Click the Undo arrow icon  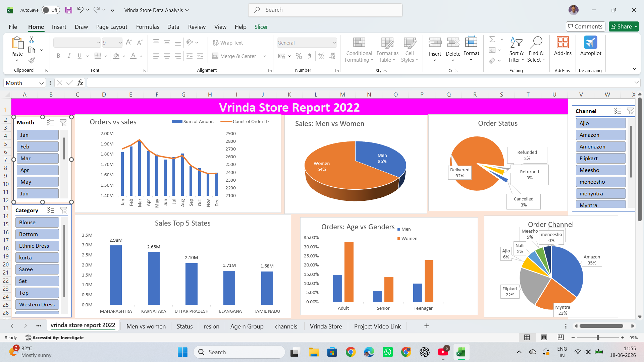[x=80, y=10]
